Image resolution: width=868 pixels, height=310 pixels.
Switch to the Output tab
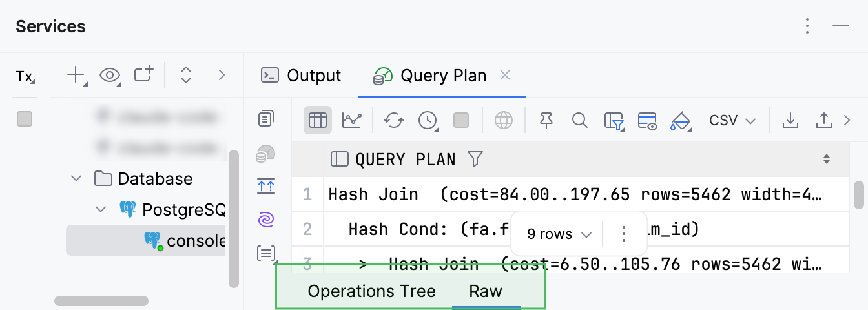(x=301, y=76)
